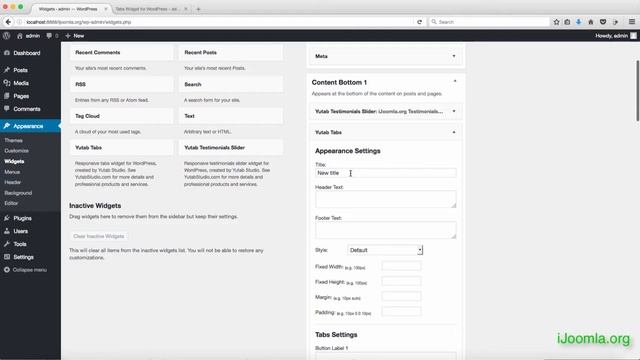Collapse the Yutab Tabs widget arrow
This screenshot has height=360, width=640.
pyautogui.click(x=454, y=133)
